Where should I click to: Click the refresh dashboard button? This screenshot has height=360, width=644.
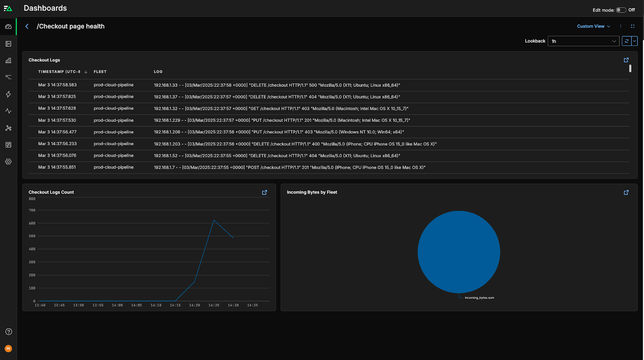coord(626,41)
